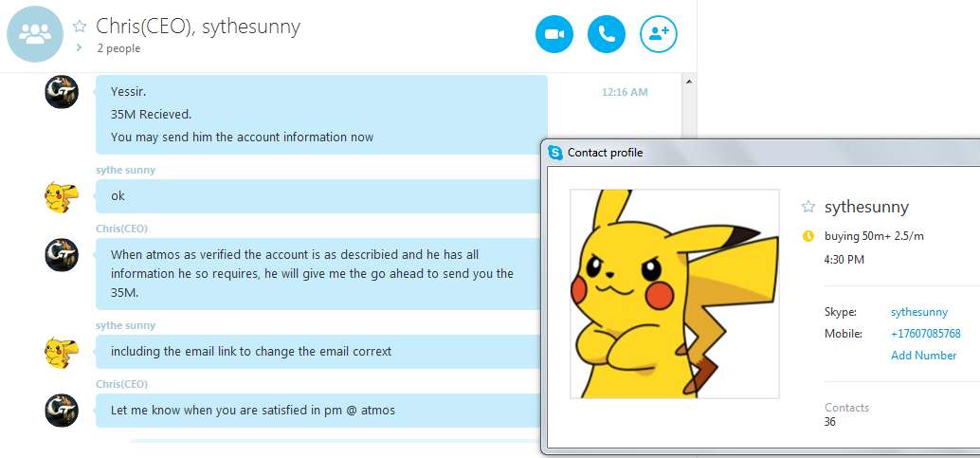980x458 pixels.
Task: Click the 4:30 PM local time text
Action: click(x=844, y=259)
